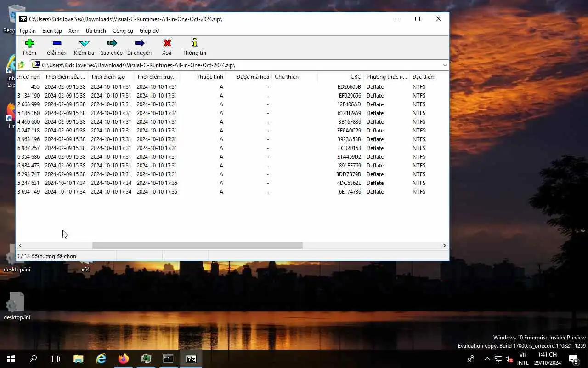Click the green plus Thêm (Add) icon

pyautogui.click(x=29, y=43)
